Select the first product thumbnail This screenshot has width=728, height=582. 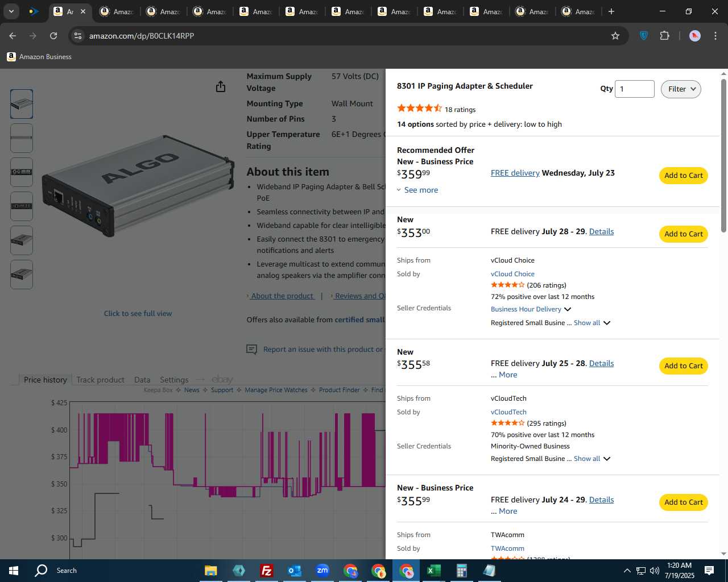(22, 104)
